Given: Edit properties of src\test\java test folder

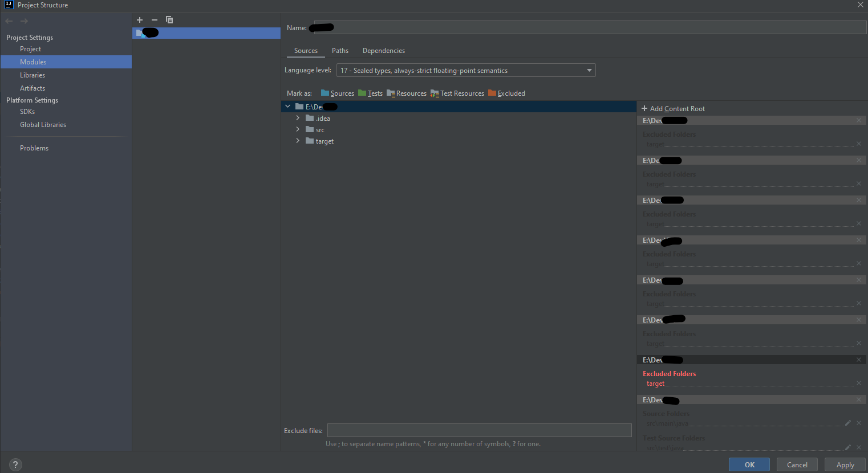Looking at the screenshot, I should (848, 447).
